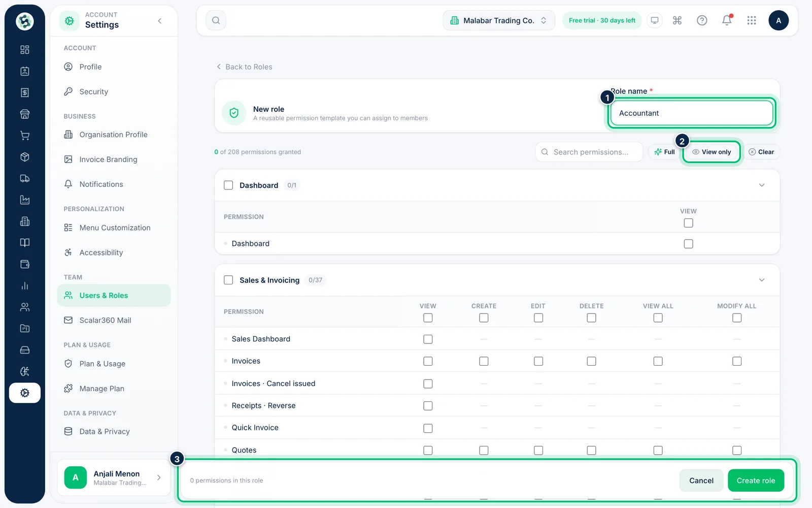
Task: Apply the Full permission preset
Action: 664,152
